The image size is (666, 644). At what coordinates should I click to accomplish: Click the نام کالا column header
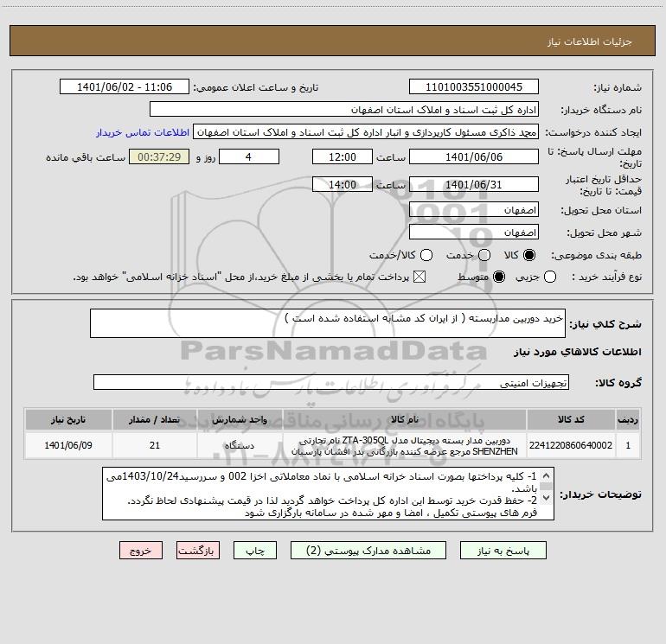point(405,420)
